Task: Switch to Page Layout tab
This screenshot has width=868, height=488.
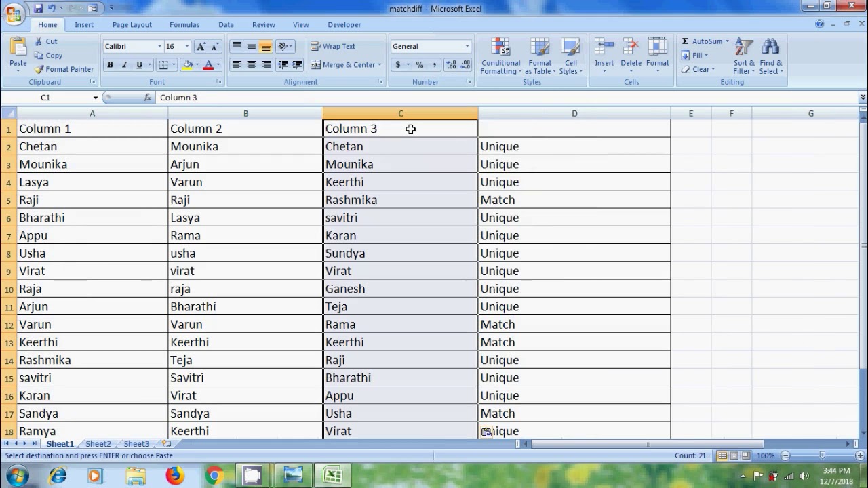Action: click(132, 24)
